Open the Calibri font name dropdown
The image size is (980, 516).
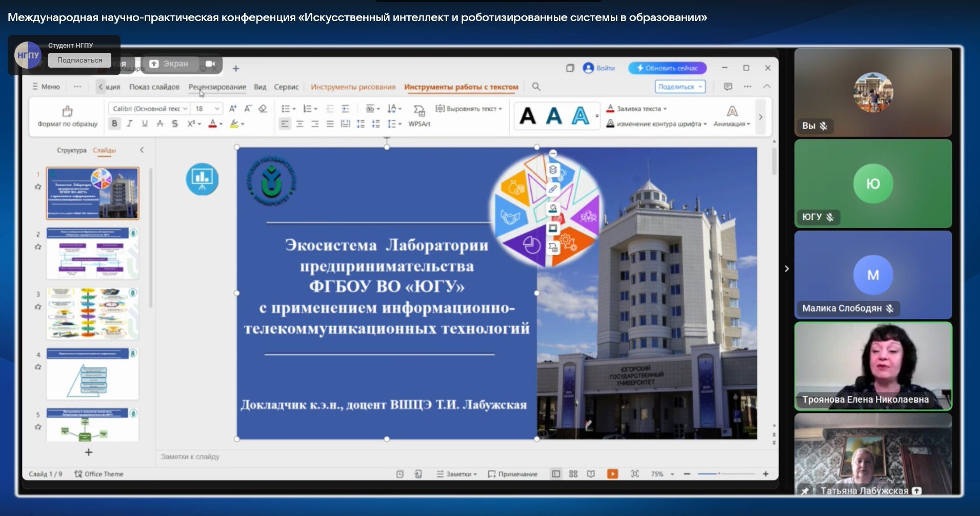click(149, 109)
